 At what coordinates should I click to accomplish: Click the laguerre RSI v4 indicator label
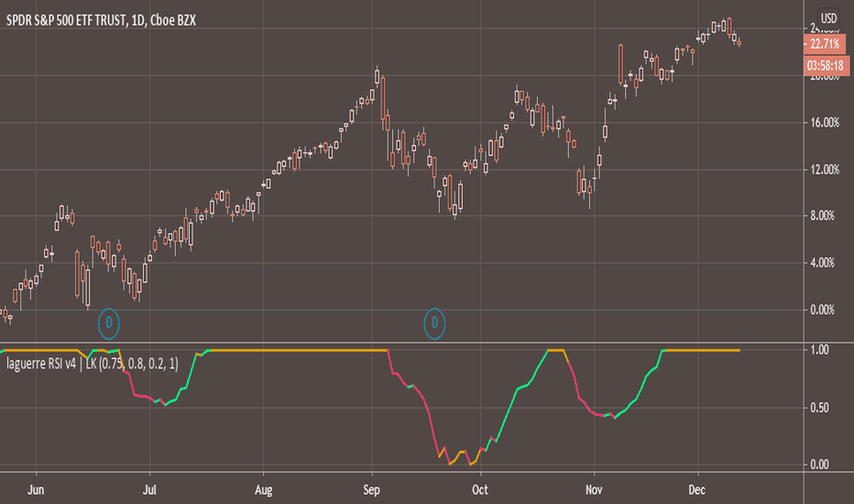[93, 364]
